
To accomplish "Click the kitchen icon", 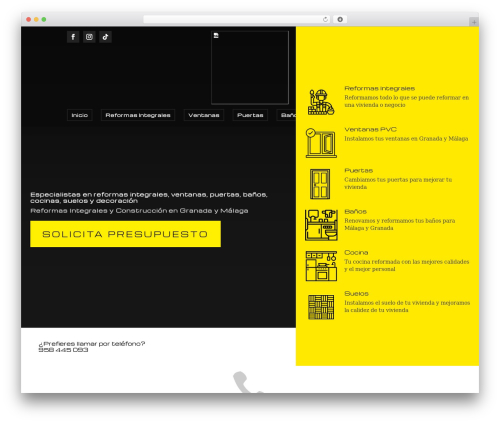I will (x=321, y=266).
